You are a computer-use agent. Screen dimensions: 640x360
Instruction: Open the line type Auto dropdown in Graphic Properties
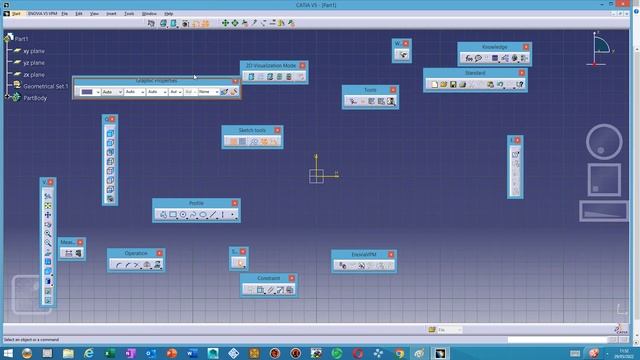(157, 92)
